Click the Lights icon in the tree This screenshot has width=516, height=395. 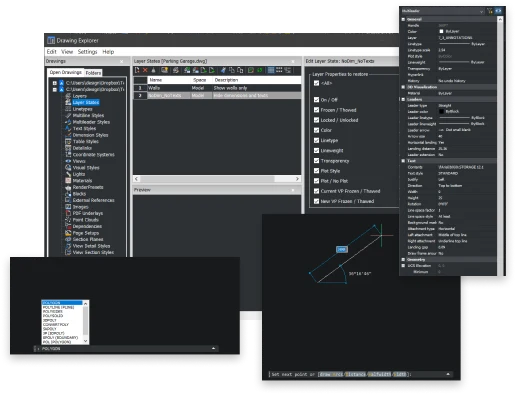[x=68, y=174]
